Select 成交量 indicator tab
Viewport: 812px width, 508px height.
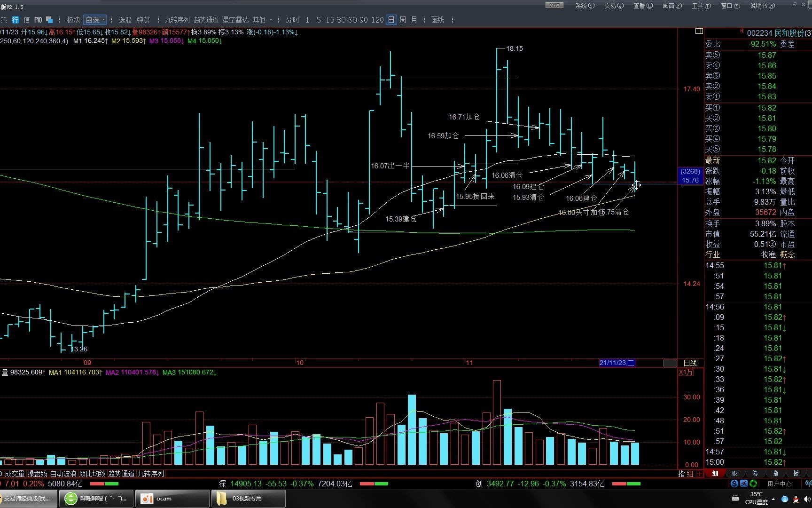[15, 474]
